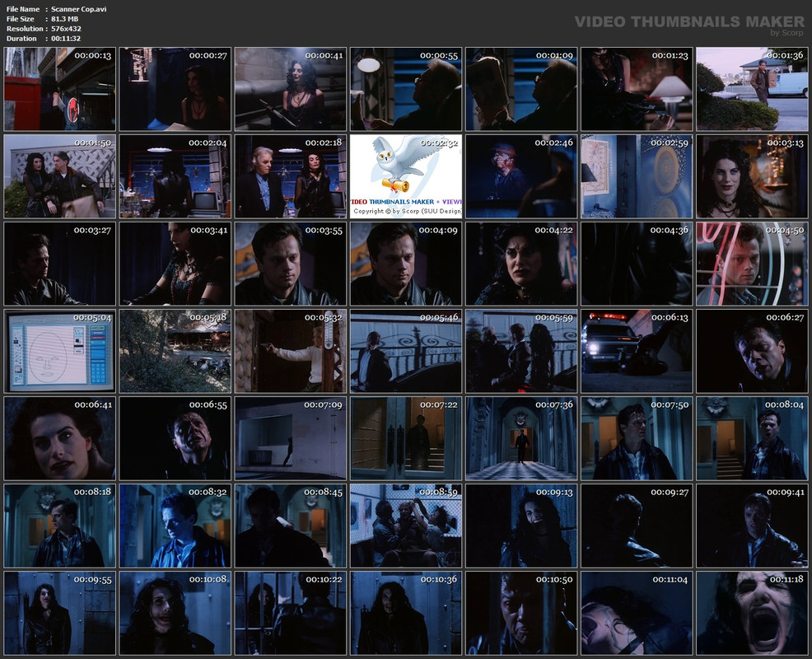812x659 pixels.
Task: Select the 00:08:59 thumbnail
Action: [x=406, y=526]
